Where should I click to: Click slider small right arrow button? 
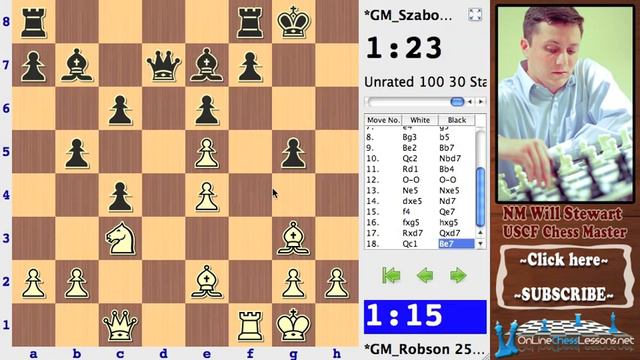[481, 102]
